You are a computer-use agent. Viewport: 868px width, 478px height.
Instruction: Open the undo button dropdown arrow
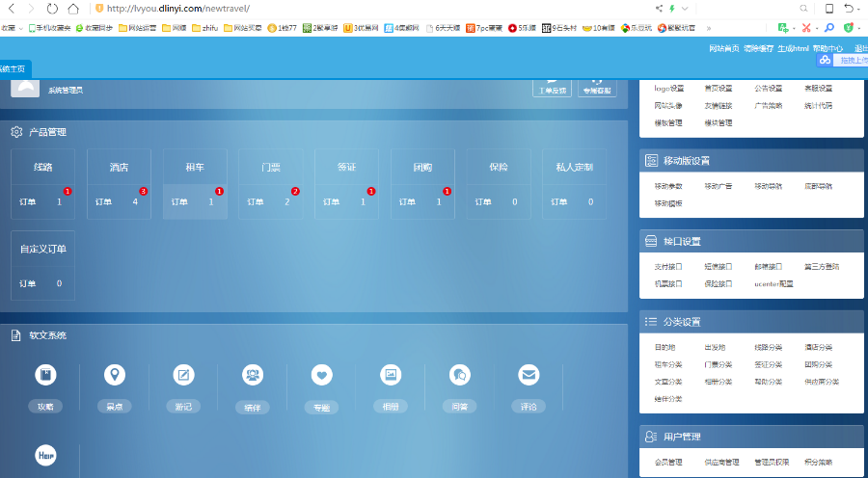[x=859, y=9]
